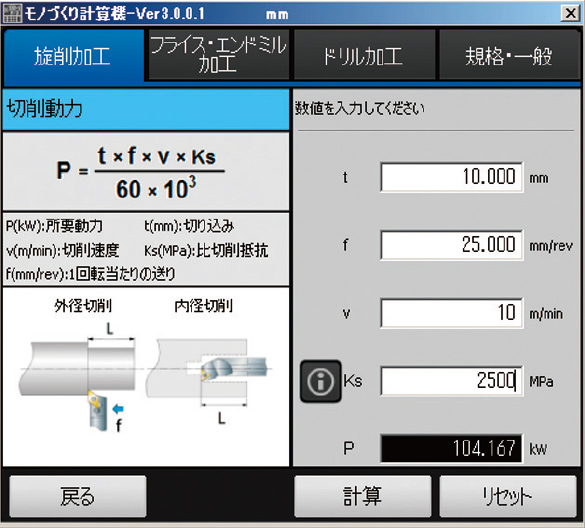Open the フライス・エンドミル加工 tab

tap(218, 55)
